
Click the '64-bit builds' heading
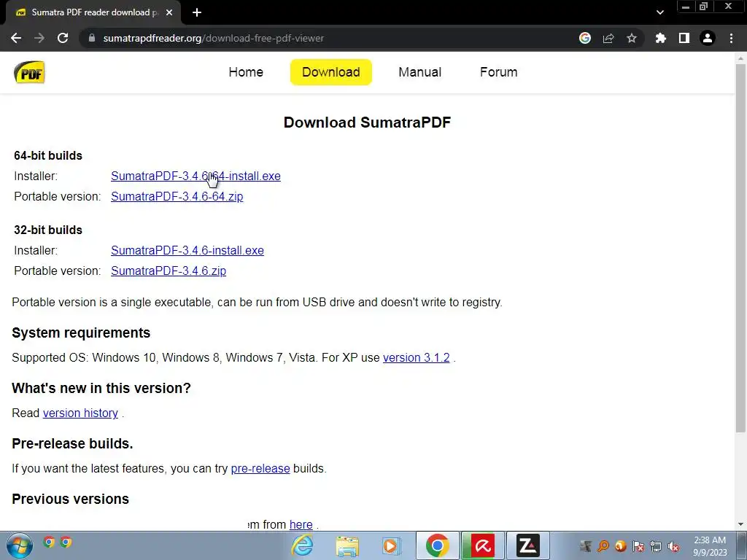[x=48, y=156]
